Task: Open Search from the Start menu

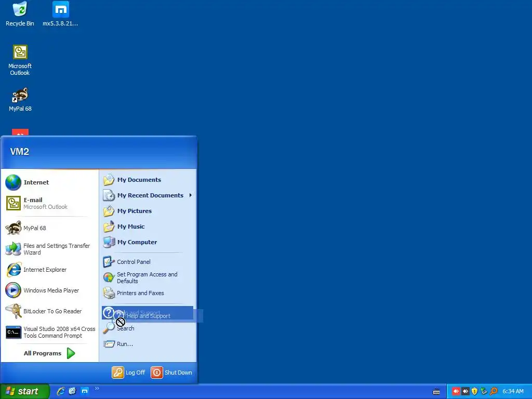Action: click(x=148, y=328)
